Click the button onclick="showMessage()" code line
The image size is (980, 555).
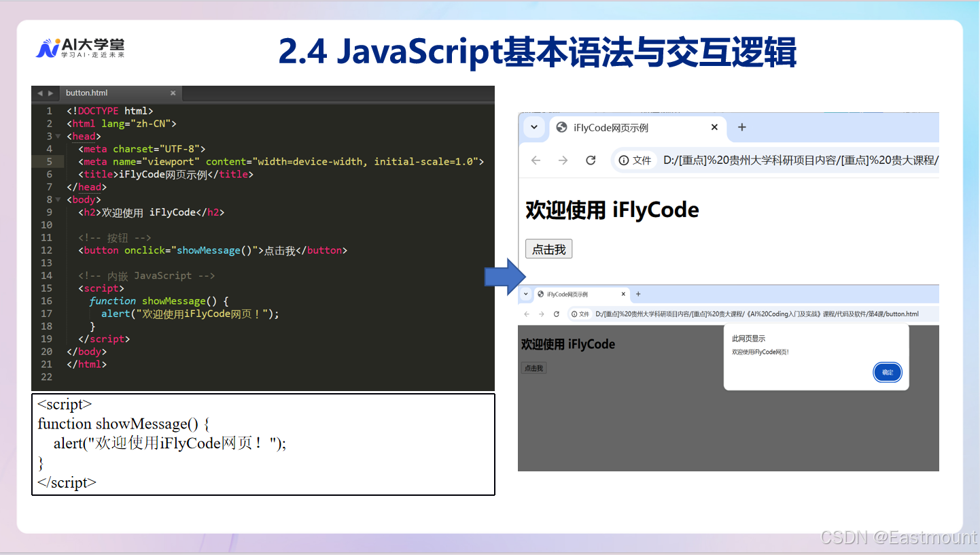[213, 250]
